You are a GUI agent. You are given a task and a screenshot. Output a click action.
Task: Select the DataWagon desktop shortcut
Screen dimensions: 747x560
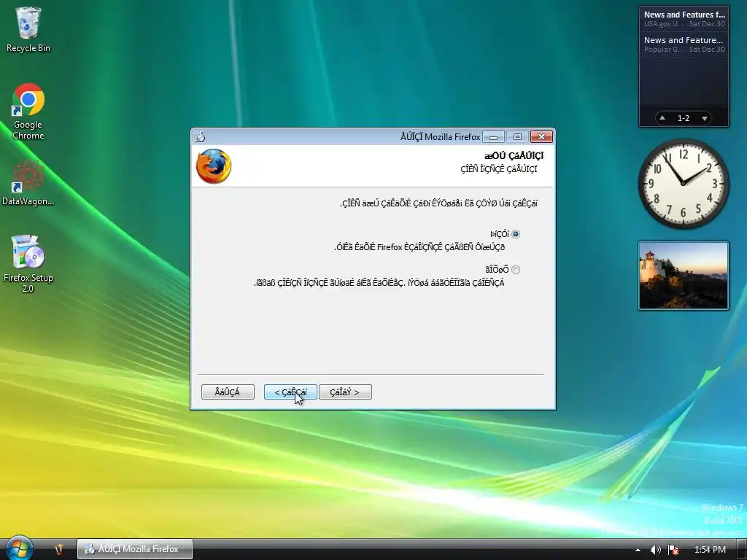pos(28,183)
